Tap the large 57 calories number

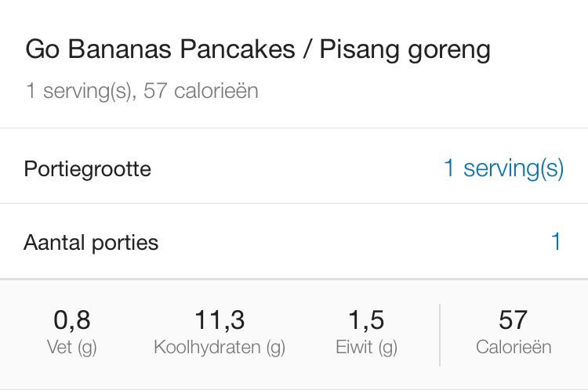514,320
